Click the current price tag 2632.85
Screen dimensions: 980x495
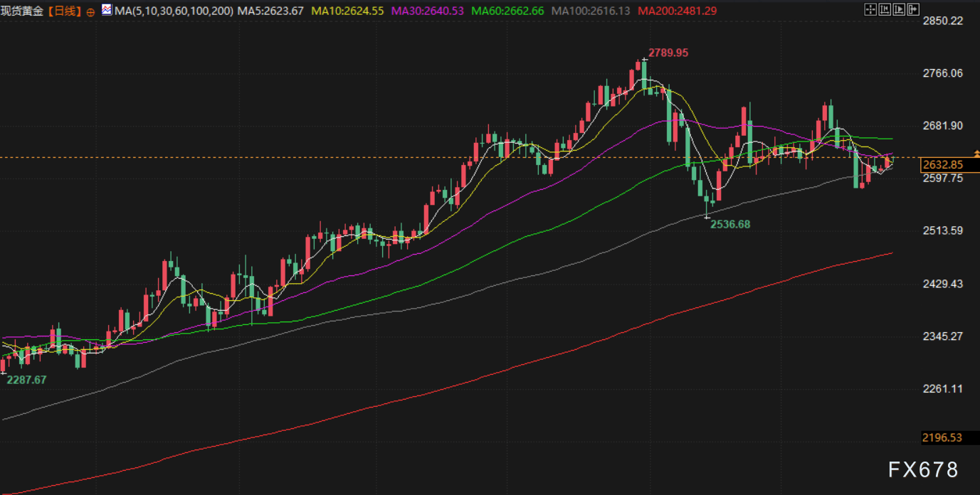(x=942, y=165)
